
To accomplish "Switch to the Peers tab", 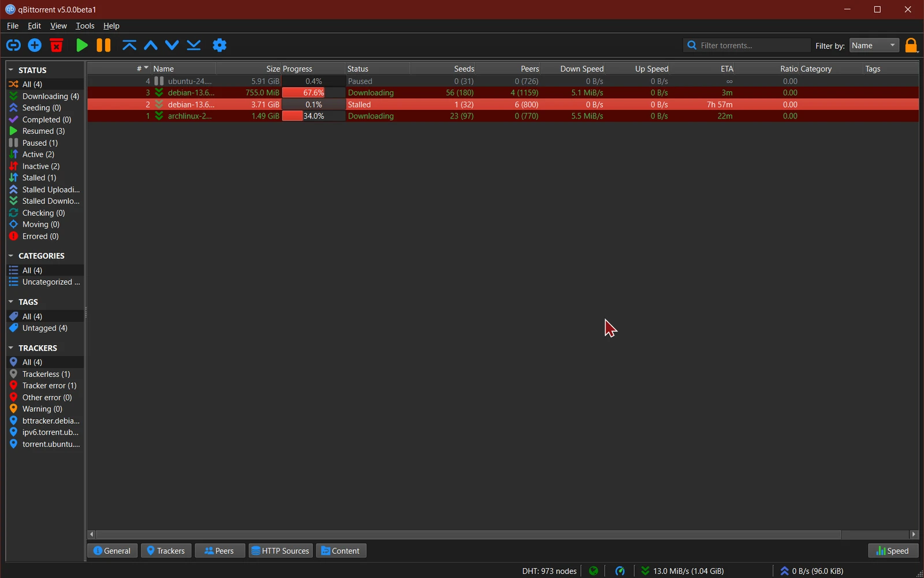I will coord(219,551).
